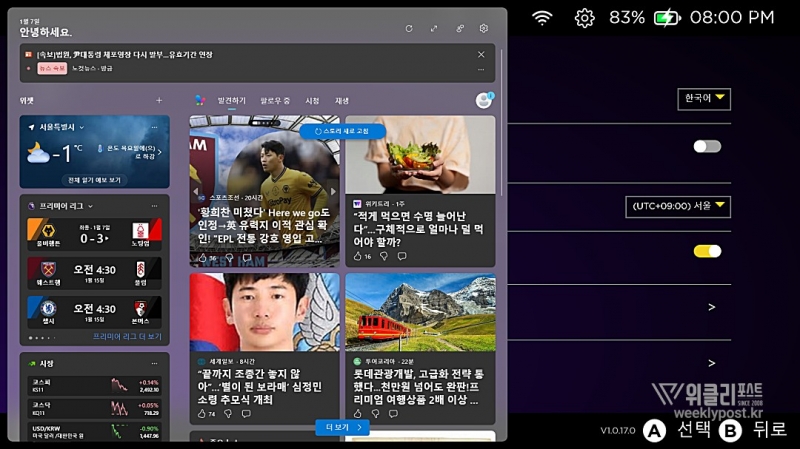800x449 pixels.
Task: Open more options on the weather widget
Action: 154,127
